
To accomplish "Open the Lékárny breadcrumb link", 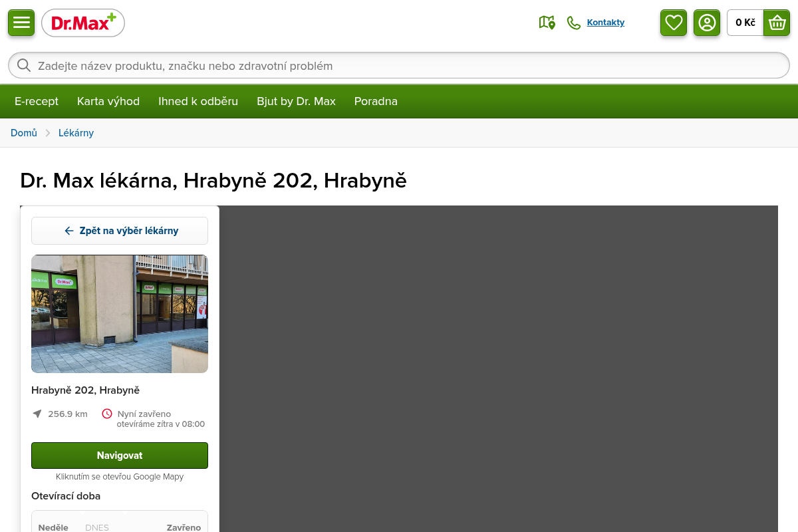I will tap(76, 133).
